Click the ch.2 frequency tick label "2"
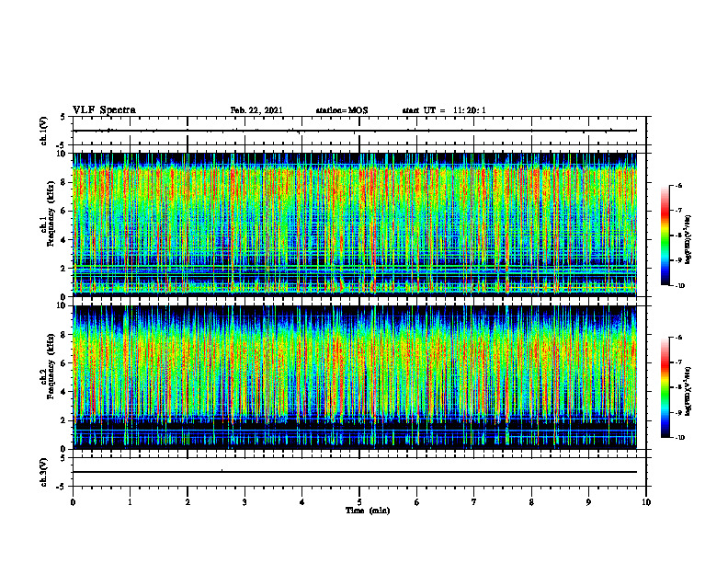 [64, 420]
